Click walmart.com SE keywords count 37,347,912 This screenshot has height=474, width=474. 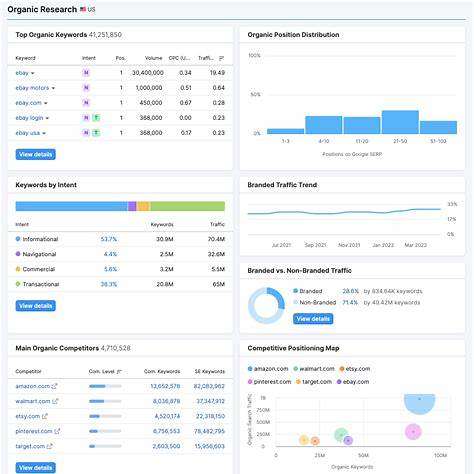pos(210,401)
